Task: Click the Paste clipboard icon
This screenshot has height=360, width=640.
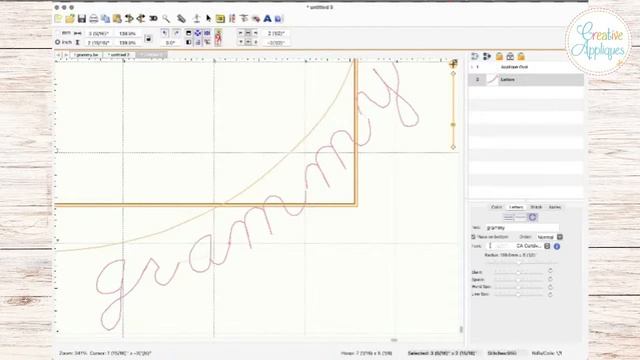Action: click(x=117, y=19)
